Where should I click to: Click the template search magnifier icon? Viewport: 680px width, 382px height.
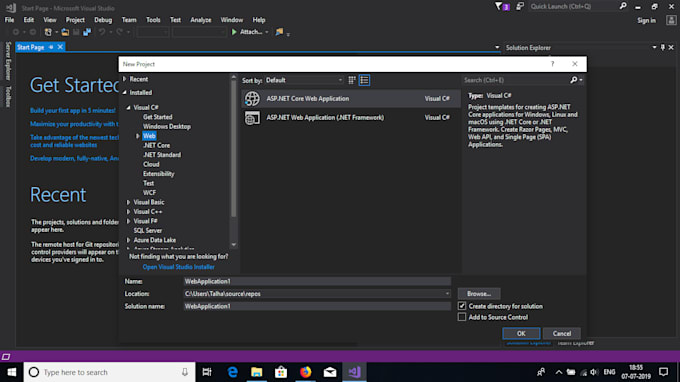click(574, 80)
